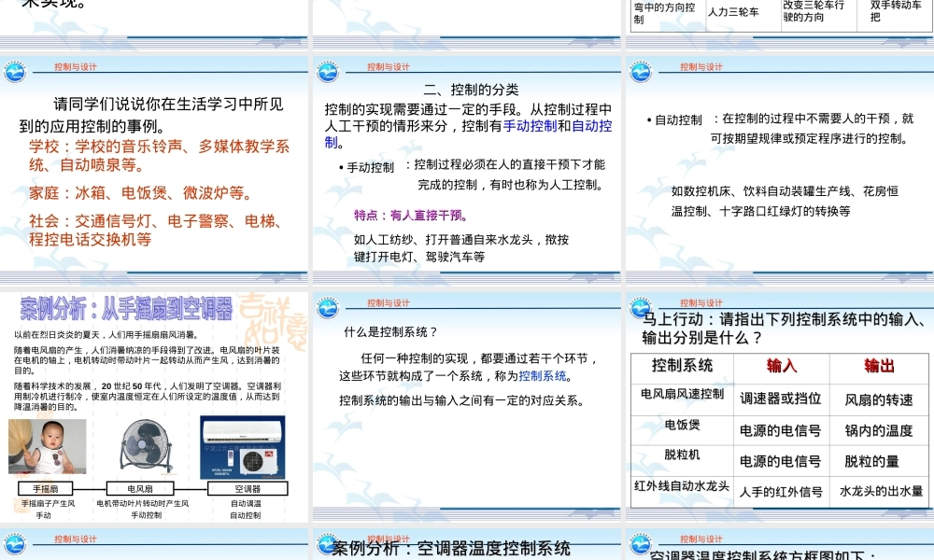Click the logo on the 请同学们说说 slide
The height and width of the screenshot is (560, 934).
point(15,72)
